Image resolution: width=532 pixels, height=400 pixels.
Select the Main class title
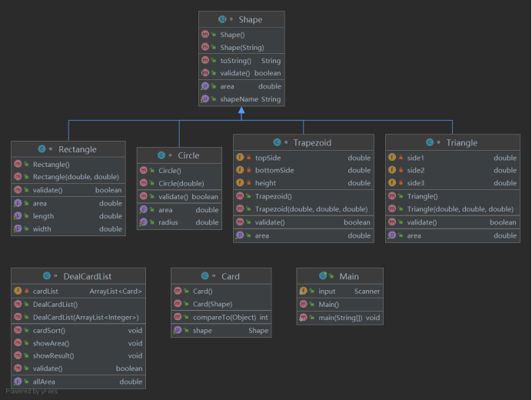(x=349, y=276)
